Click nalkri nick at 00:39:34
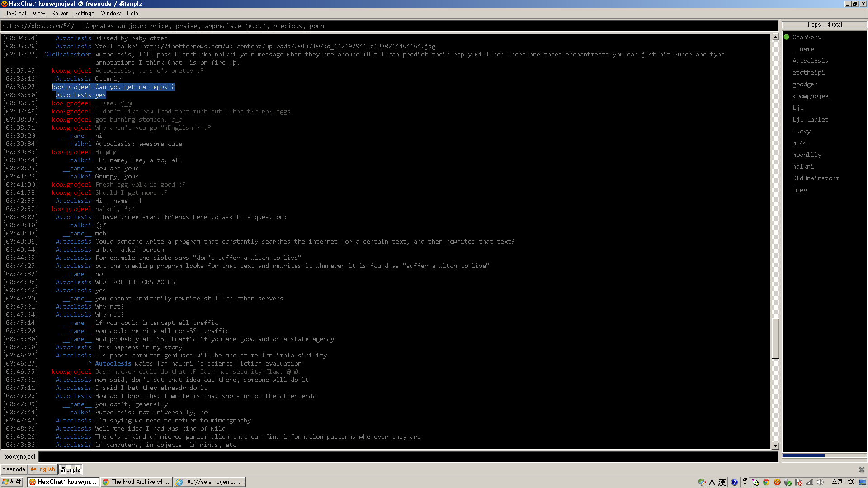 [80, 144]
